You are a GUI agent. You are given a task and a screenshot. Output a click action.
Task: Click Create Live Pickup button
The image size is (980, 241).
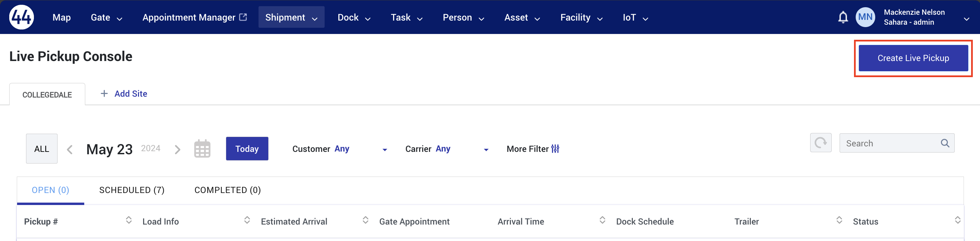tap(913, 58)
